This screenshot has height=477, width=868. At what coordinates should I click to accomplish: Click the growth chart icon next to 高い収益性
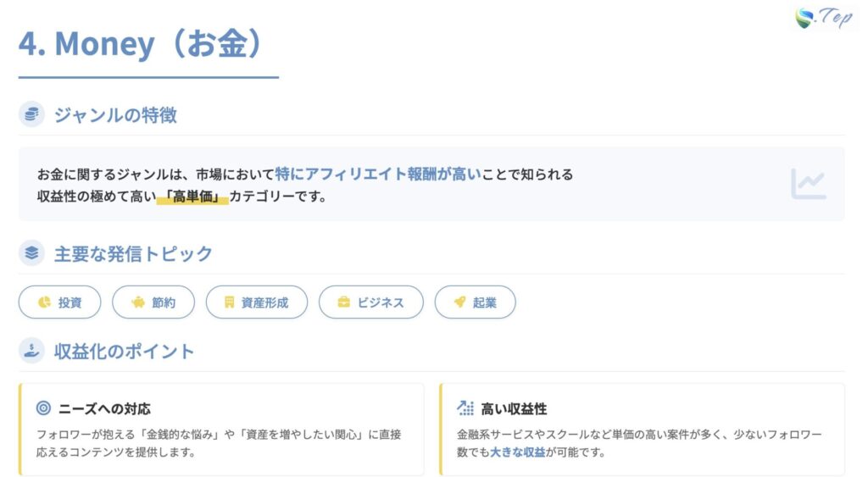tap(465, 408)
